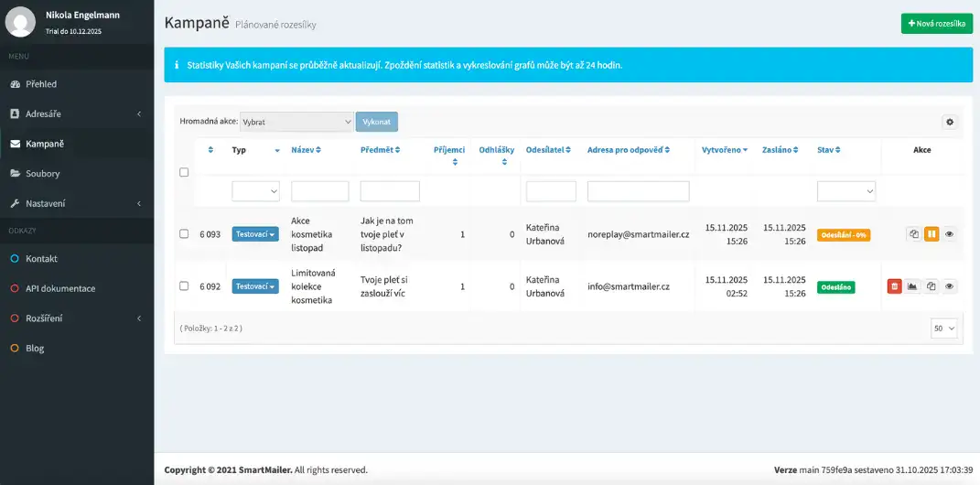Preview campaign 6 092 with eye icon
The width and height of the screenshot is (980, 485).
coord(949,286)
